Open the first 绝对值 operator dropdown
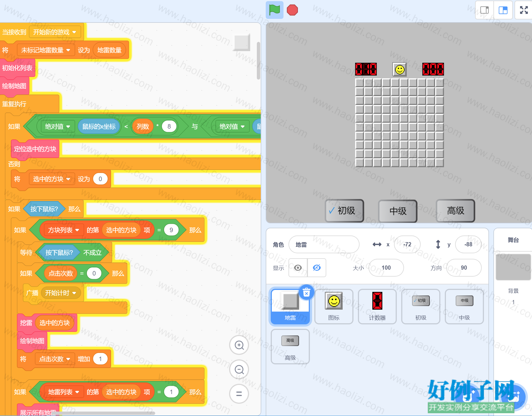This screenshot has width=532, height=416. (x=57, y=127)
